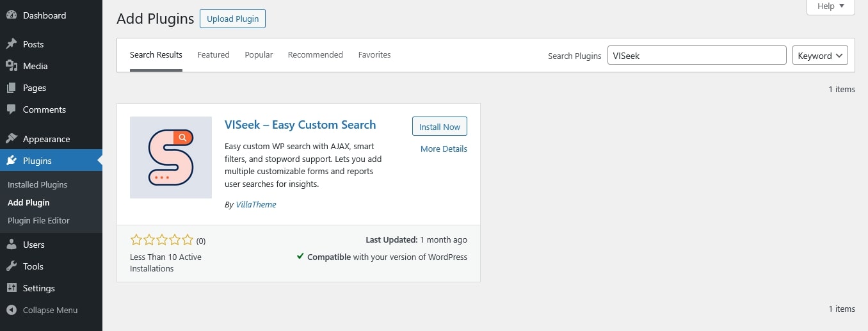
Task: Switch to the Popular plugins tab
Action: 259,55
